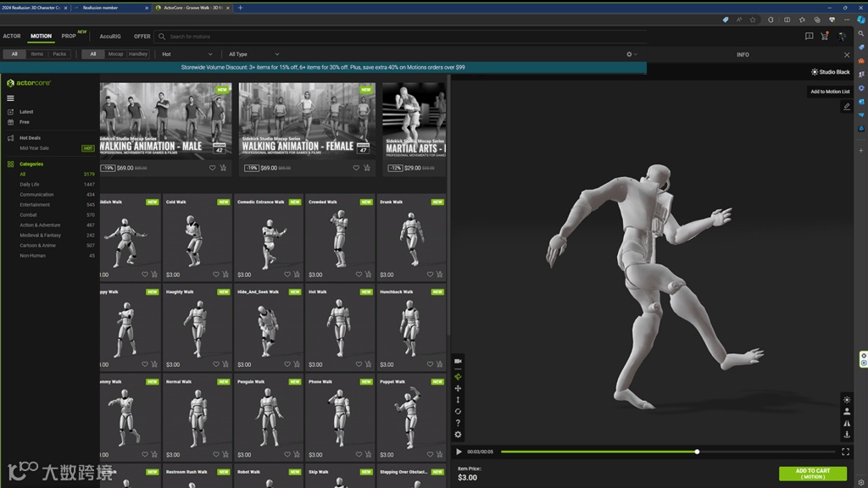Click the camera icon in viewer toolbar
The image size is (868, 488).
pyautogui.click(x=458, y=361)
